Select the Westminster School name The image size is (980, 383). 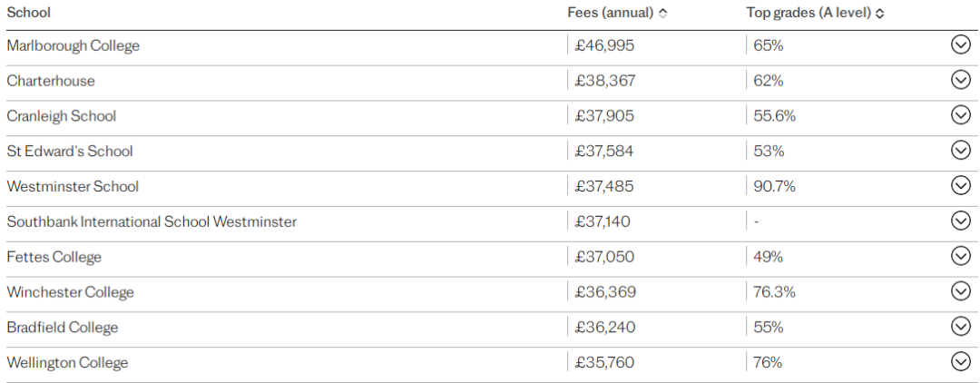coord(73,186)
